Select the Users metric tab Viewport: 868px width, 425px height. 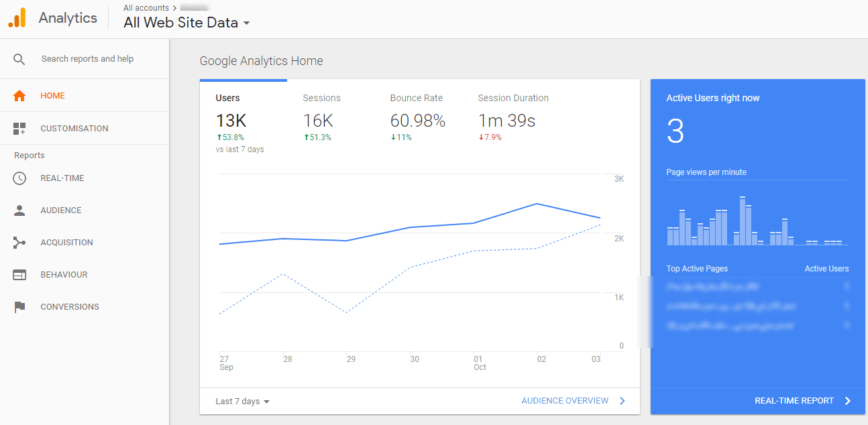[x=228, y=98]
